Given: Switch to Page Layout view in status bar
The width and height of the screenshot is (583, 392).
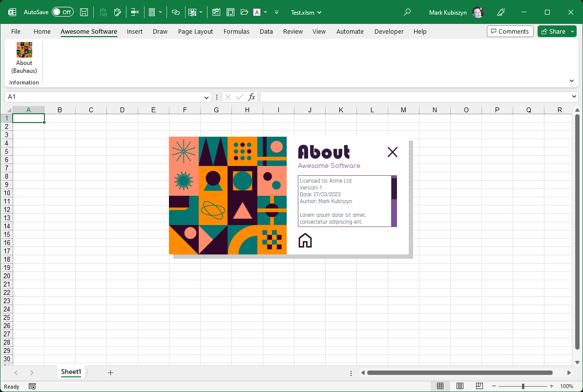Looking at the screenshot, I should click(x=459, y=386).
